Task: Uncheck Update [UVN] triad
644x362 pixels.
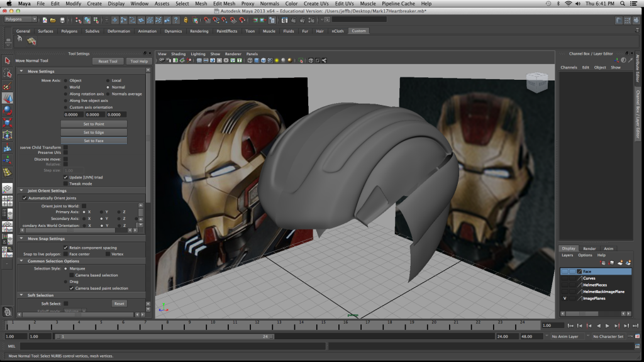Action: [x=65, y=177]
